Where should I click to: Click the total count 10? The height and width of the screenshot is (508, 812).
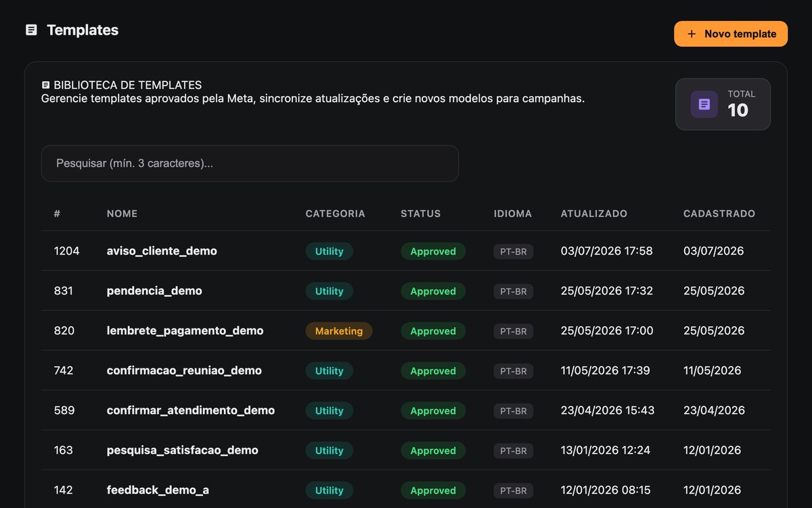tap(738, 110)
